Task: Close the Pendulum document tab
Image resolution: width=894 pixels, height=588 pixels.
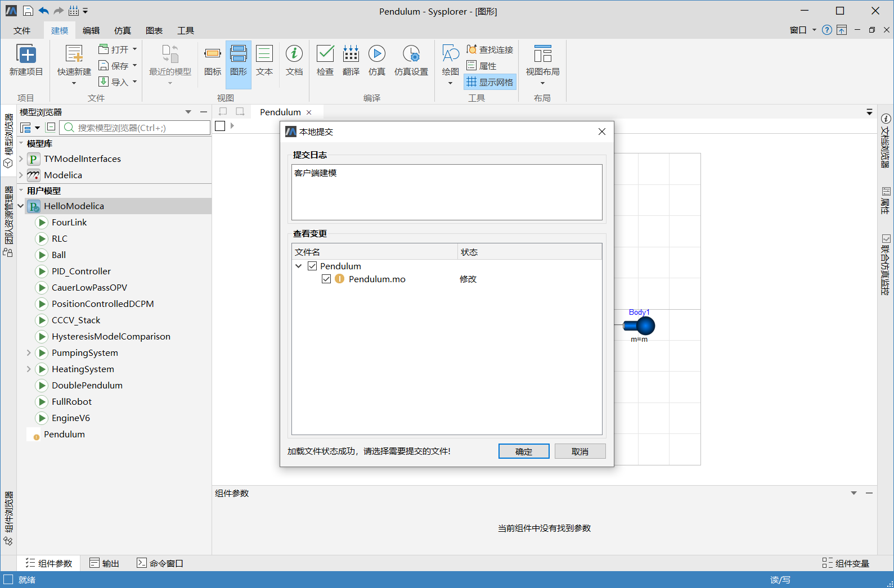Action: 309,112
